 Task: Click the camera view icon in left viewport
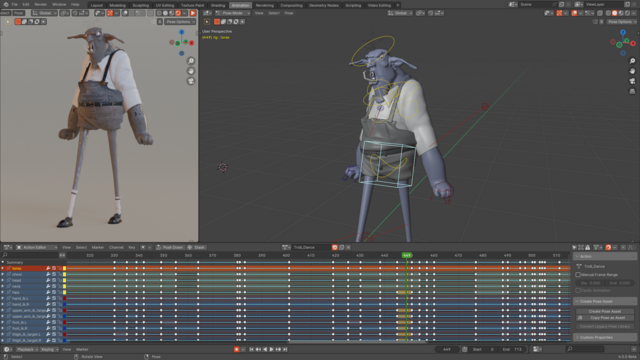(x=191, y=81)
